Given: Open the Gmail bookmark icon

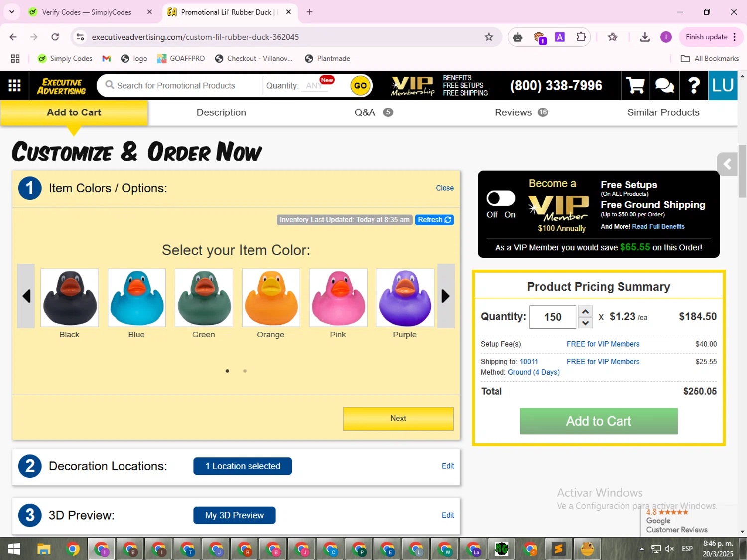Looking at the screenshot, I should [106, 59].
